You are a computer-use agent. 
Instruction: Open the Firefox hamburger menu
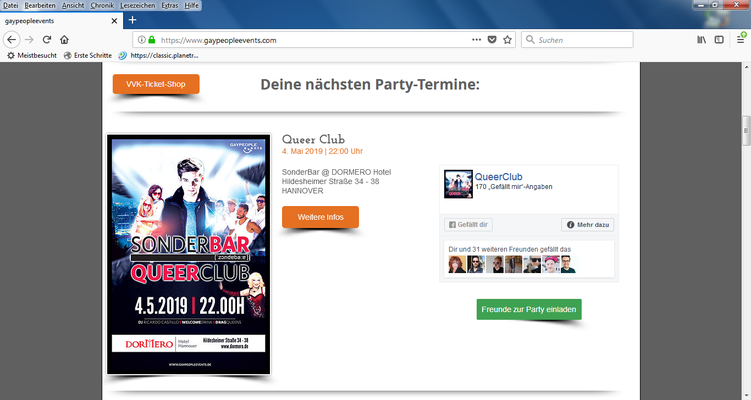click(x=740, y=40)
